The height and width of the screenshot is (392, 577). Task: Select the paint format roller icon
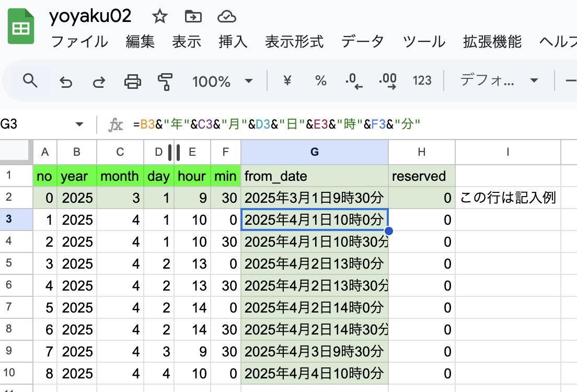click(x=165, y=82)
